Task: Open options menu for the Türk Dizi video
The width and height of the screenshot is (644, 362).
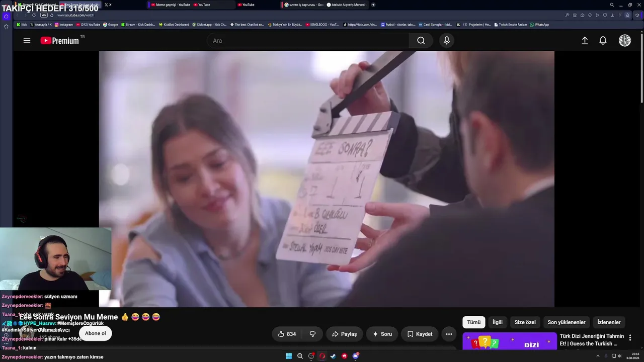Action: 630,338
